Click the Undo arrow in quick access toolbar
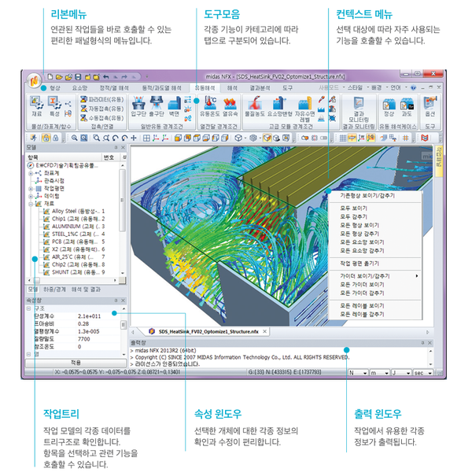Screen dimensions: 472x476 [106, 77]
